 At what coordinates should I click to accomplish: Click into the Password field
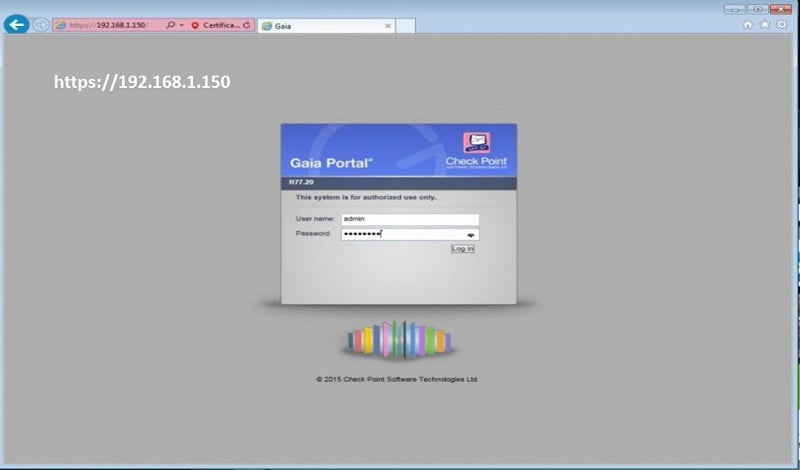coord(410,234)
